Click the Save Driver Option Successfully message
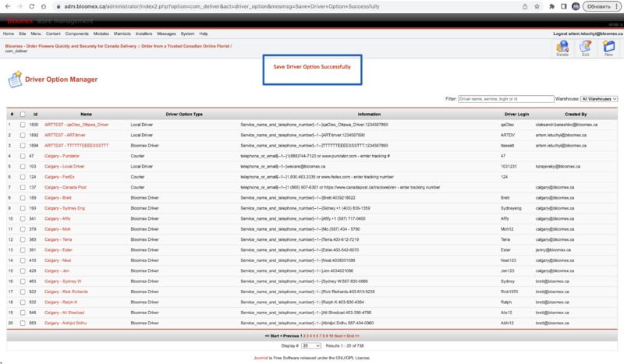624x364 pixels. coord(312,67)
